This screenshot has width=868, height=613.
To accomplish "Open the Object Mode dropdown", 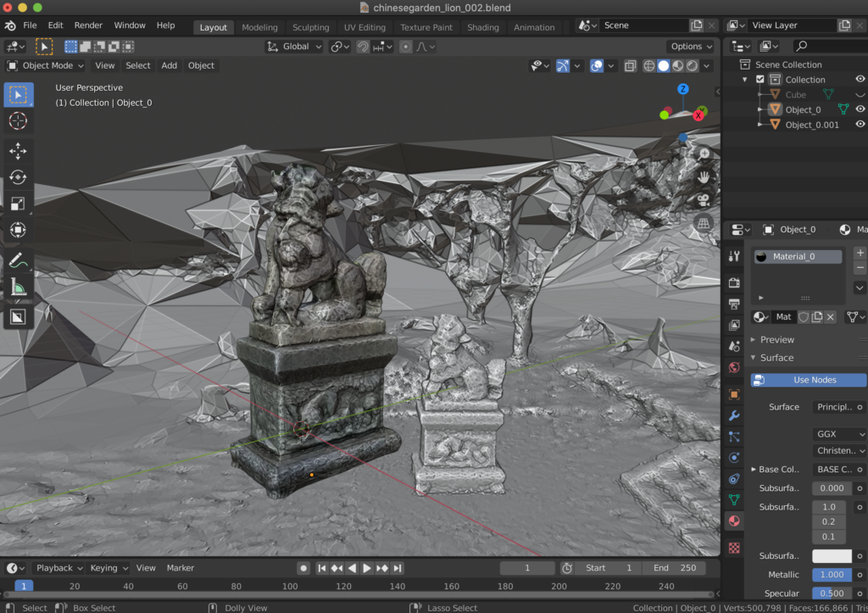I will (44, 65).
